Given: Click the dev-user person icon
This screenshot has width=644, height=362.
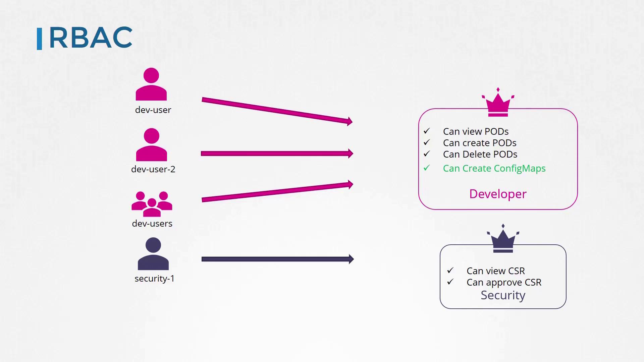Looking at the screenshot, I should [152, 85].
